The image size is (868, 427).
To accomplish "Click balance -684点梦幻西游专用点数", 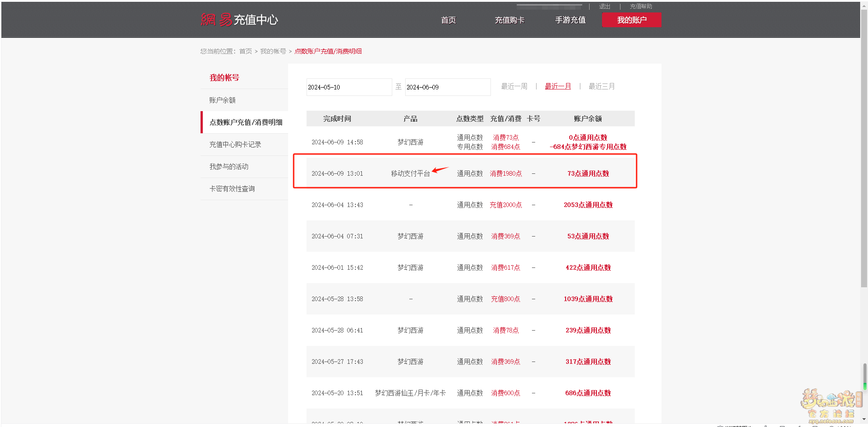I will coord(588,147).
